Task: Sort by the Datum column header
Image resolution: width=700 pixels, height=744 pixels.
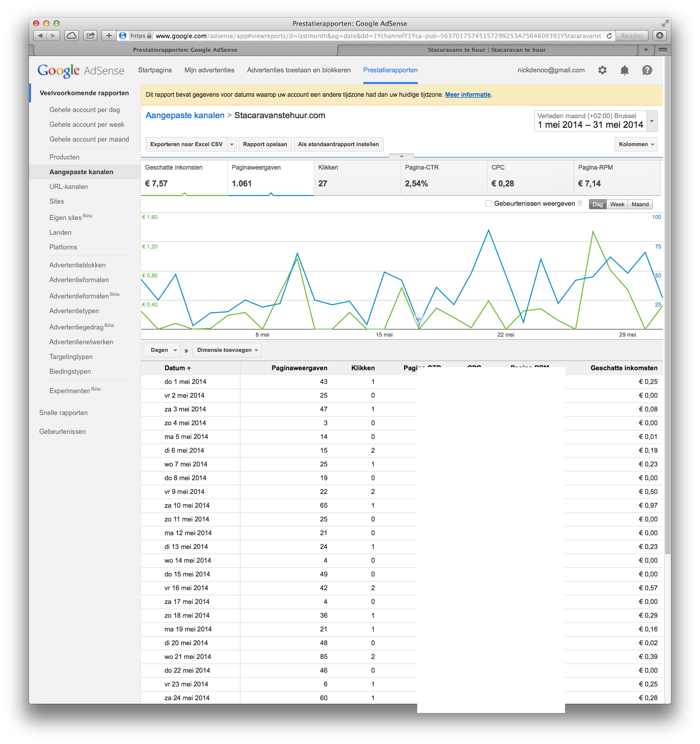Action: click(x=178, y=368)
